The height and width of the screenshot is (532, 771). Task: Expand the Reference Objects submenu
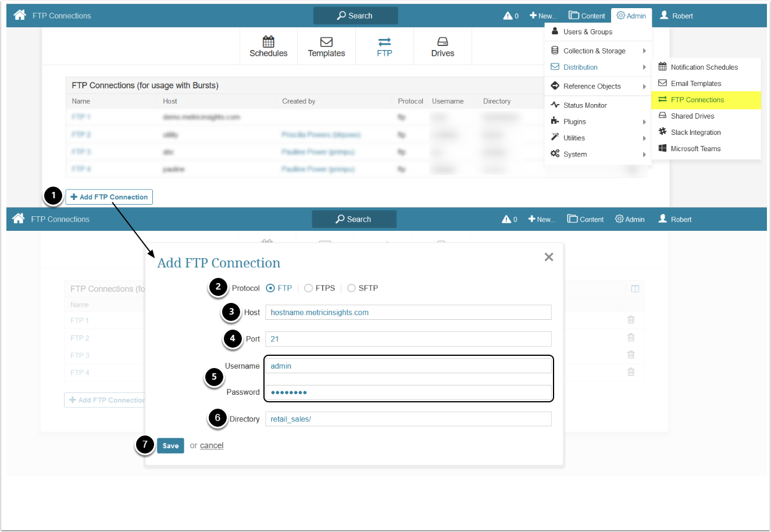pos(592,87)
